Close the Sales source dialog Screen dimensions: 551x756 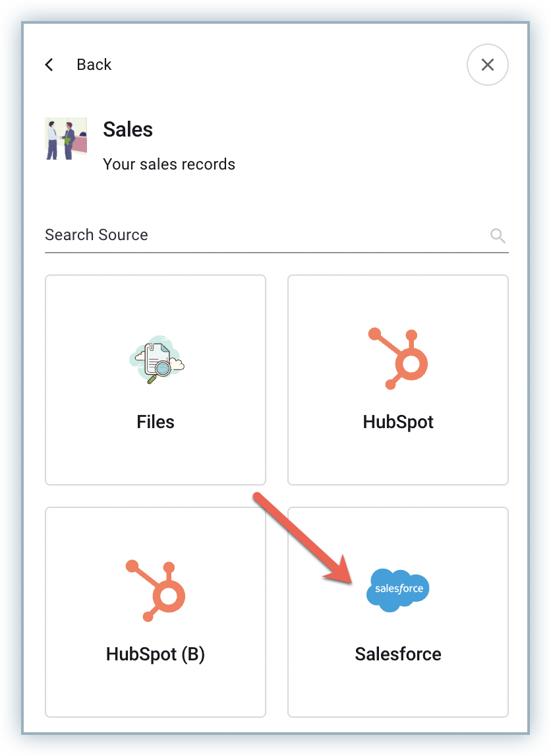coord(487,65)
